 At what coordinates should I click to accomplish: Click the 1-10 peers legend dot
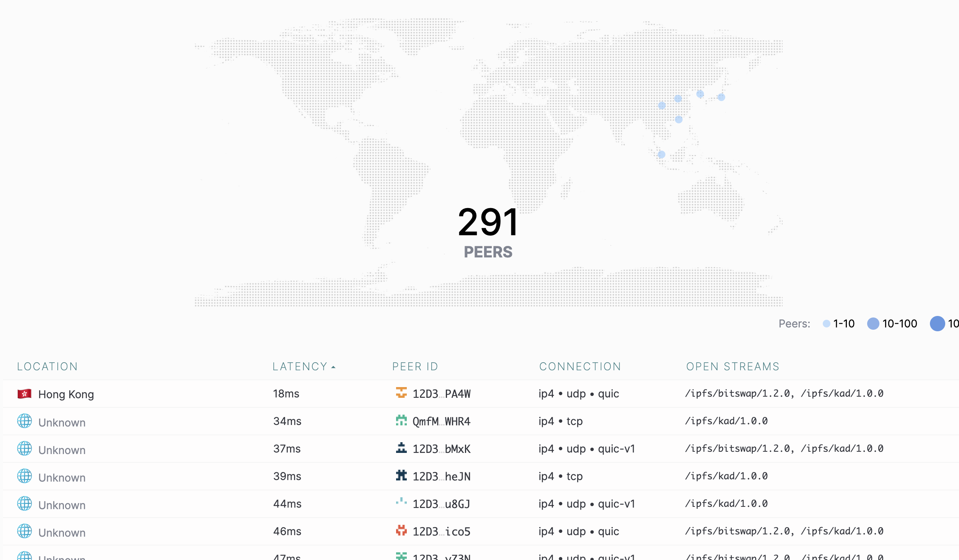coord(826,324)
